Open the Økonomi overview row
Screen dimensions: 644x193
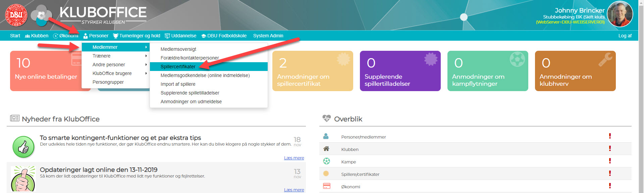pos(475,186)
